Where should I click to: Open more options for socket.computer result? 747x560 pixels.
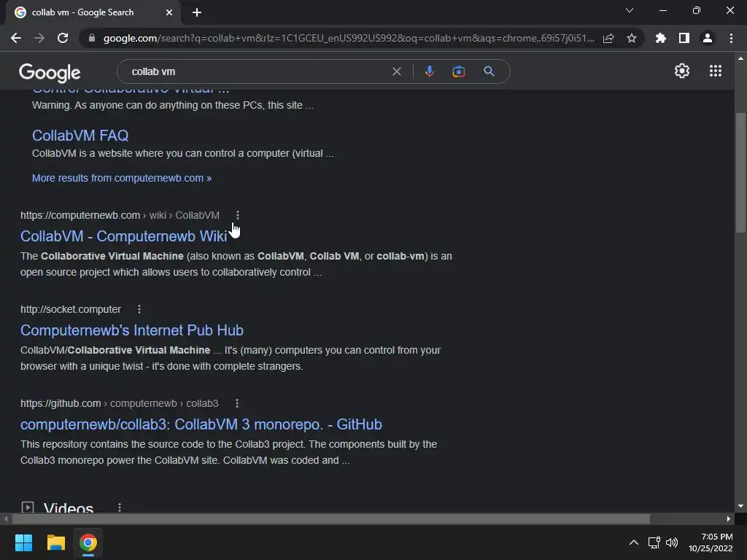click(x=139, y=309)
